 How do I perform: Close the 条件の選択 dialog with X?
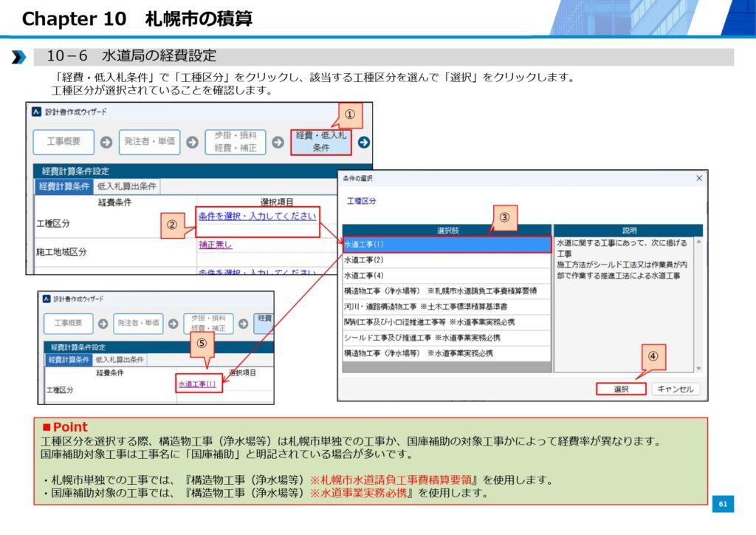(699, 179)
